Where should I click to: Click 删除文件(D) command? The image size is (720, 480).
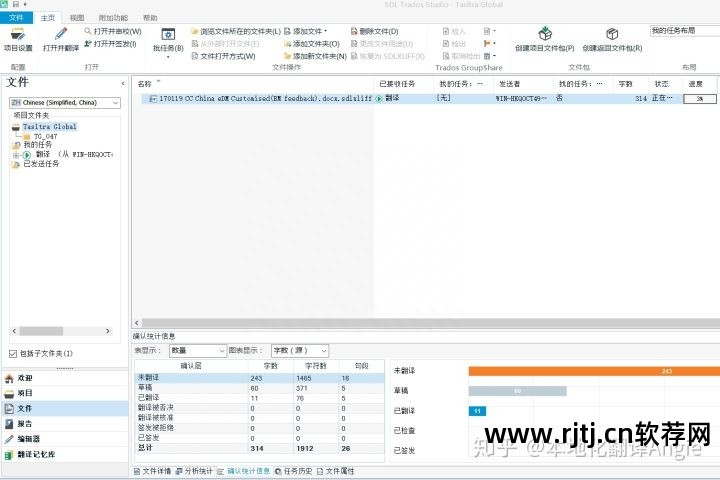374,31
